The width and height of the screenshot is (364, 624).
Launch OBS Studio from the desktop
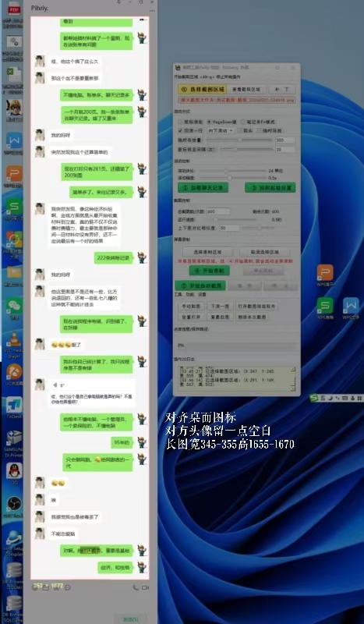pyautogui.click(x=14, y=504)
